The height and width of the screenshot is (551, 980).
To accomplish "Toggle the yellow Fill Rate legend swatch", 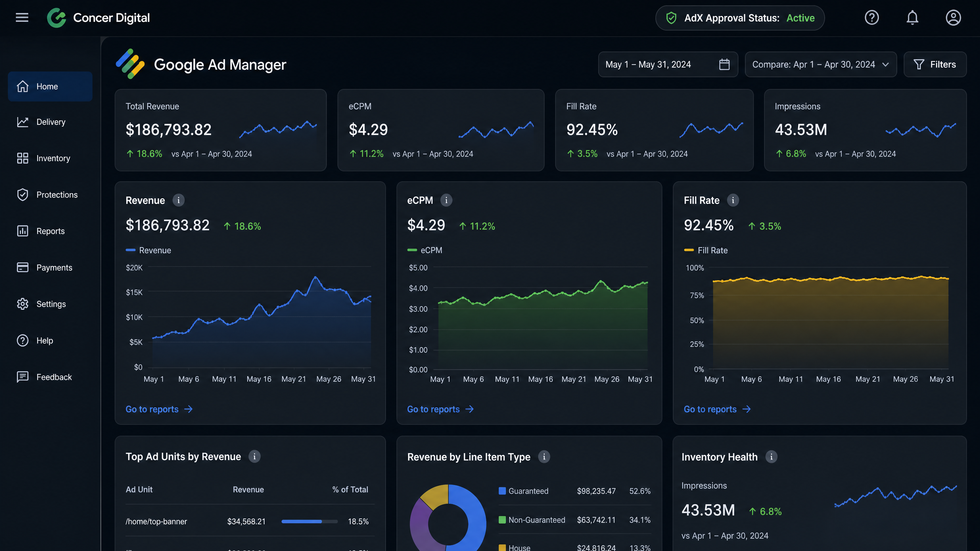I will pos(689,250).
